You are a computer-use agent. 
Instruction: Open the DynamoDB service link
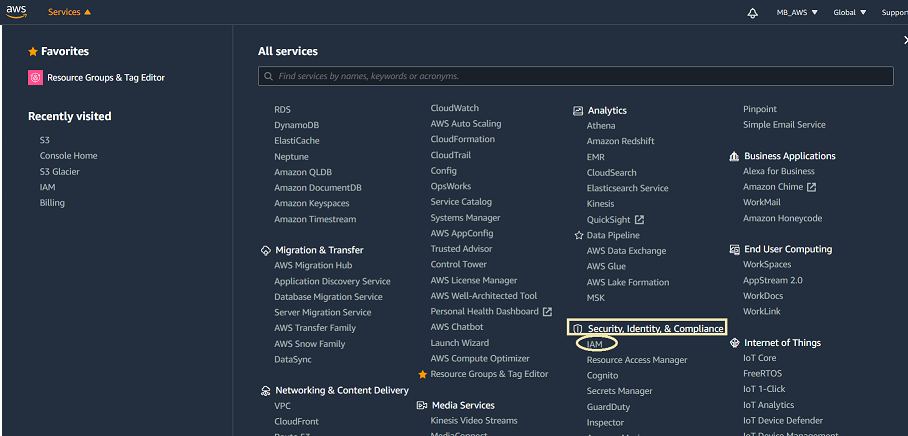coord(296,125)
